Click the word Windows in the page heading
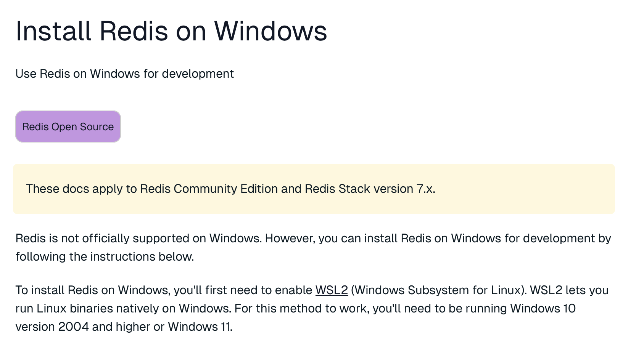 click(x=270, y=31)
